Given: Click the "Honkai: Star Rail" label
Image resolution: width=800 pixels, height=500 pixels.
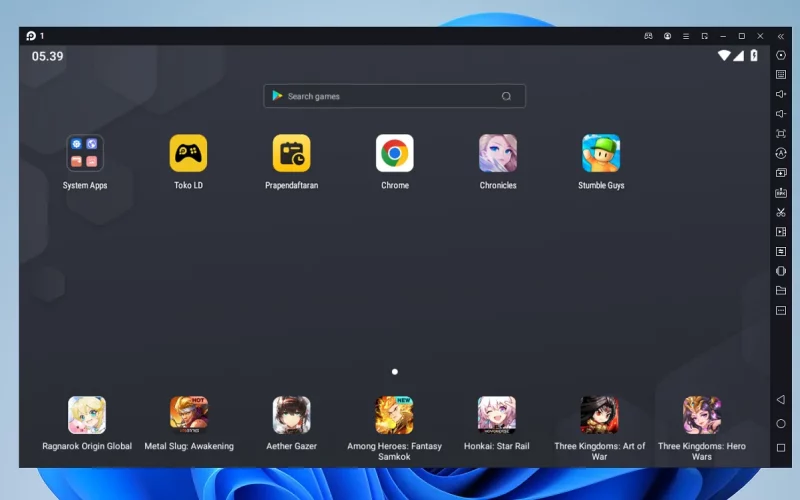Looking at the screenshot, I should pos(496,446).
